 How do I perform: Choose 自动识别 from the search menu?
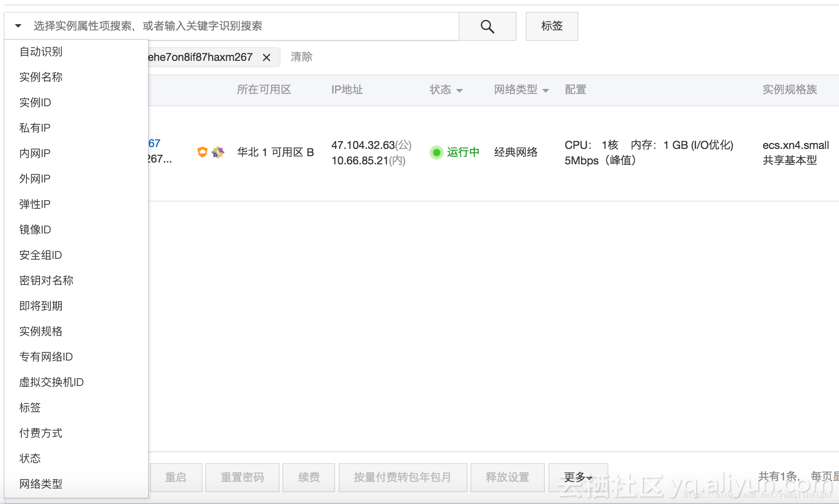[76, 52]
